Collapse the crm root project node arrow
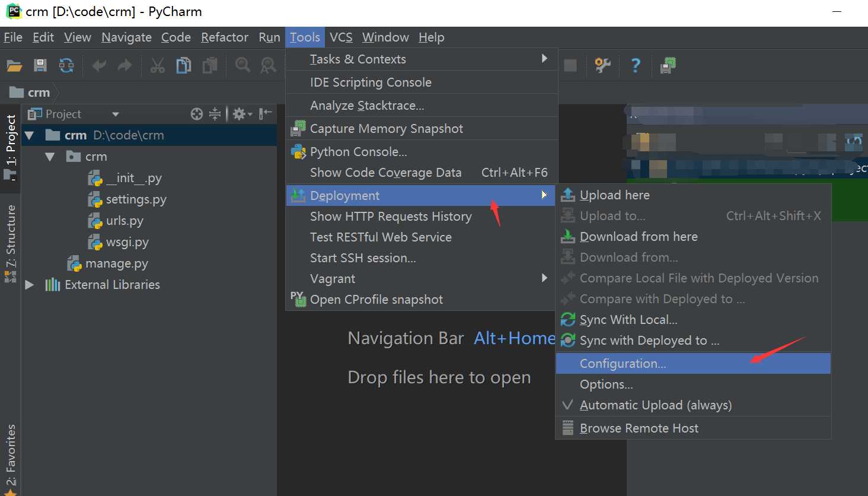 [x=29, y=135]
